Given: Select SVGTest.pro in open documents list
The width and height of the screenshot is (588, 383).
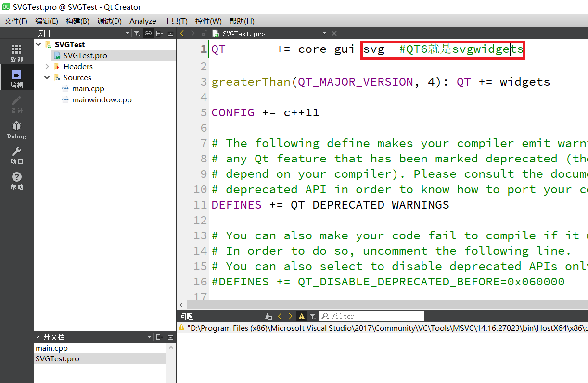Looking at the screenshot, I should coord(100,359).
